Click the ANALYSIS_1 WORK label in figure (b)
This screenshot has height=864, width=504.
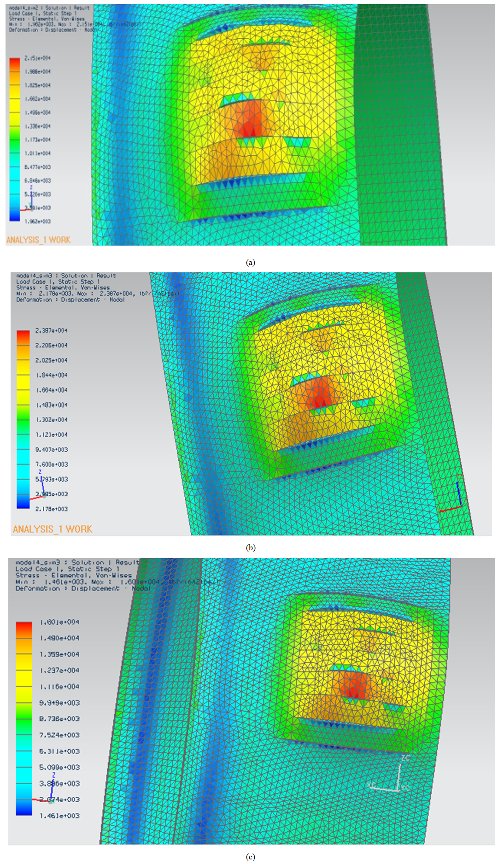pos(53,529)
